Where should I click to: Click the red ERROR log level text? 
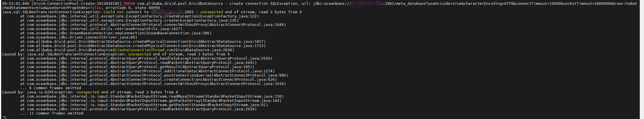tap(129, 4)
